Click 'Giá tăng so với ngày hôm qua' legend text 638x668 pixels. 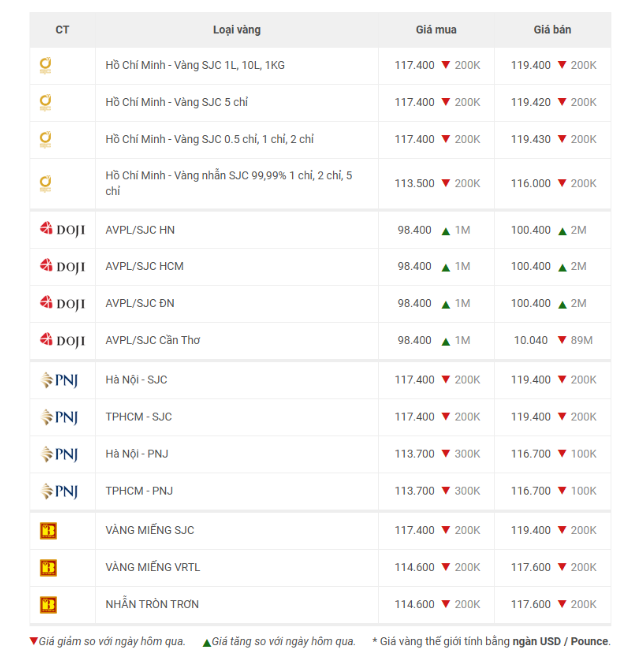[284, 642]
